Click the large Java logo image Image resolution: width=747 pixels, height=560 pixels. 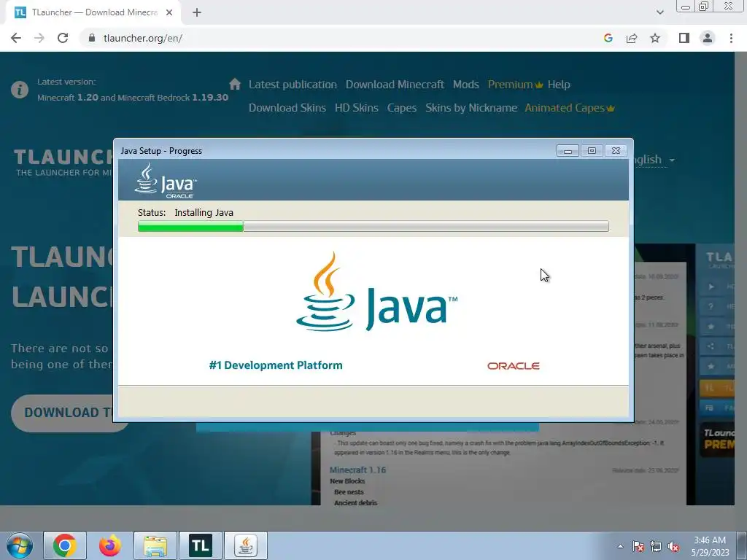(376, 292)
